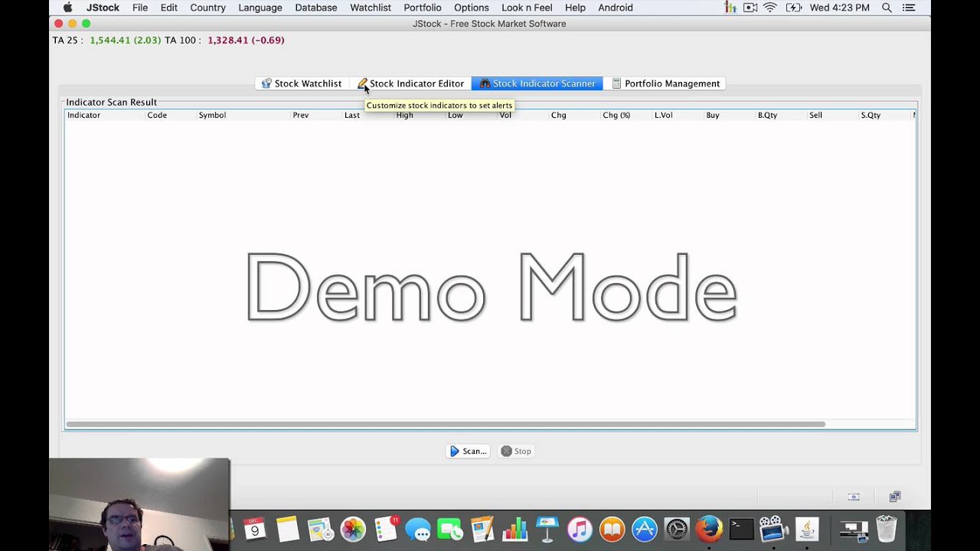Image resolution: width=980 pixels, height=551 pixels.
Task: Open the Look n Feel menu
Action: [527, 8]
